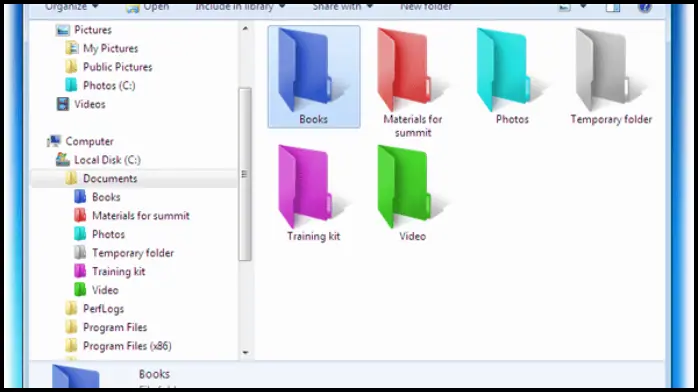Open the Organize toolbar menu
Screen dimensions: 698x392
[x=71, y=7]
